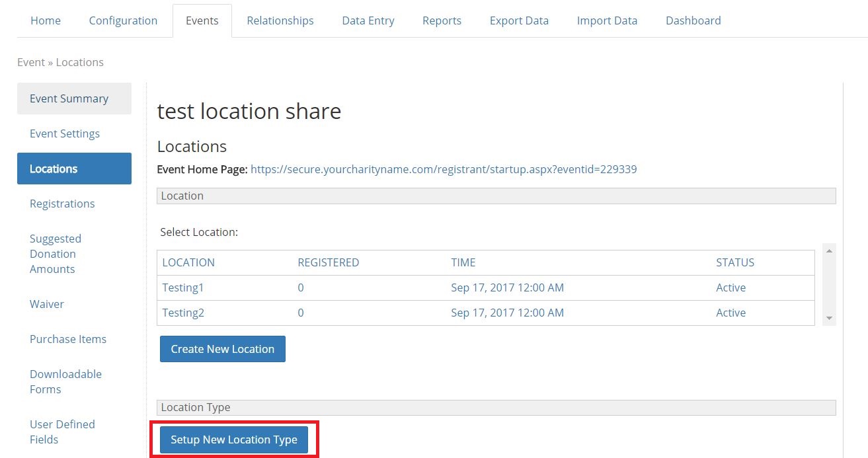Switch to the Export Data tab
868x458 pixels.
(519, 20)
